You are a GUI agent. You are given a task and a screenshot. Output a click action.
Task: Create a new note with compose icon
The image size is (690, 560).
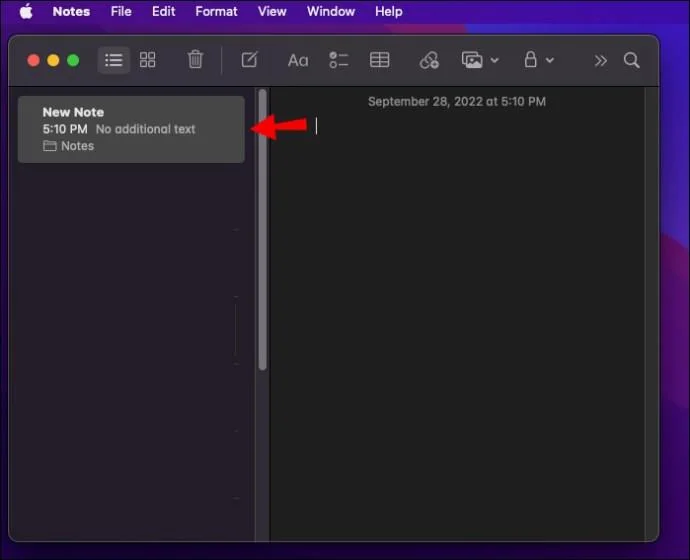[x=249, y=59]
